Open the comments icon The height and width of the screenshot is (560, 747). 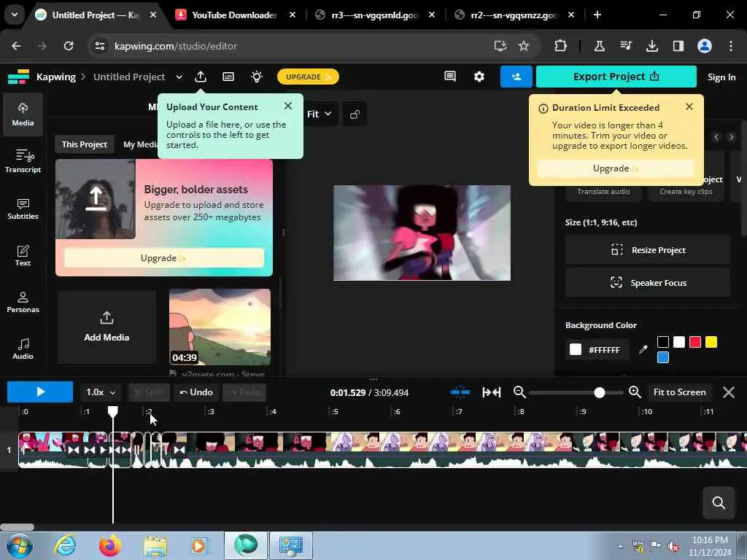point(449,76)
